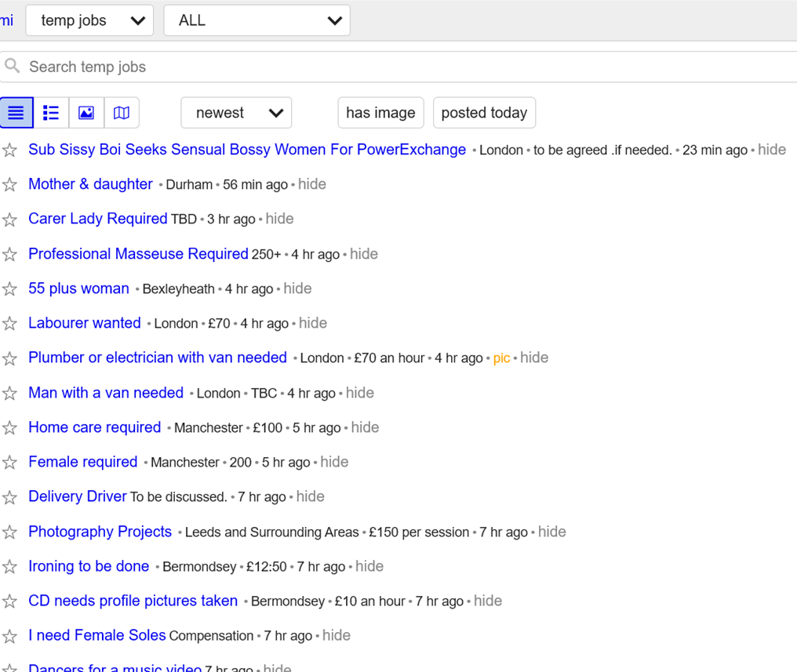
Task: Hide the 'Ironing to be done' listing
Action: [369, 566]
